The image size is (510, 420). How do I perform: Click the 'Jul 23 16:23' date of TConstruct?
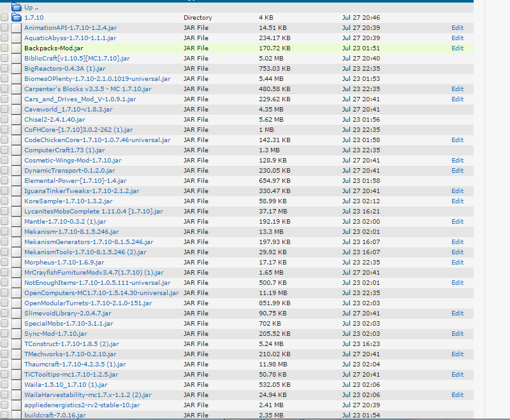coord(361,344)
